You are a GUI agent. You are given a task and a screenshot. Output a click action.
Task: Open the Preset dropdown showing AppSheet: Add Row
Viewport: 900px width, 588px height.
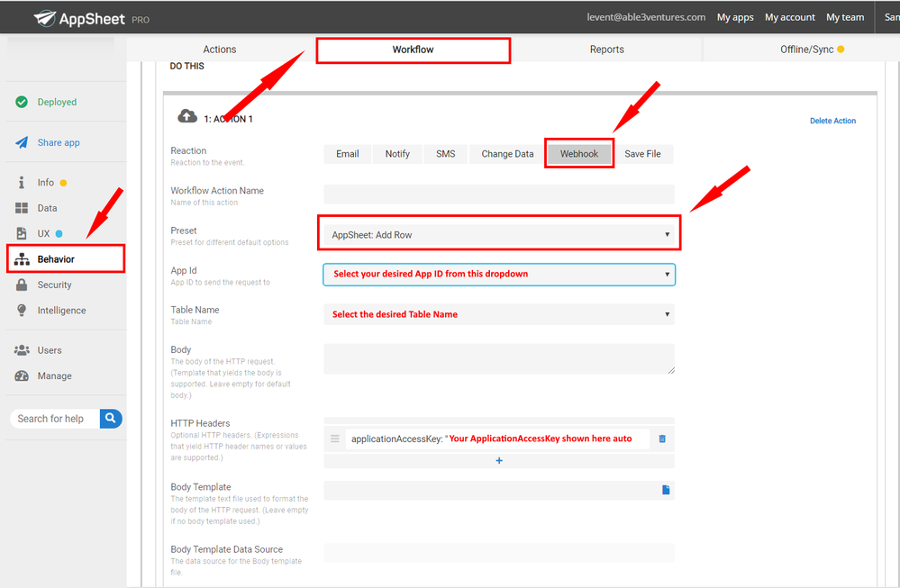click(x=499, y=235)
